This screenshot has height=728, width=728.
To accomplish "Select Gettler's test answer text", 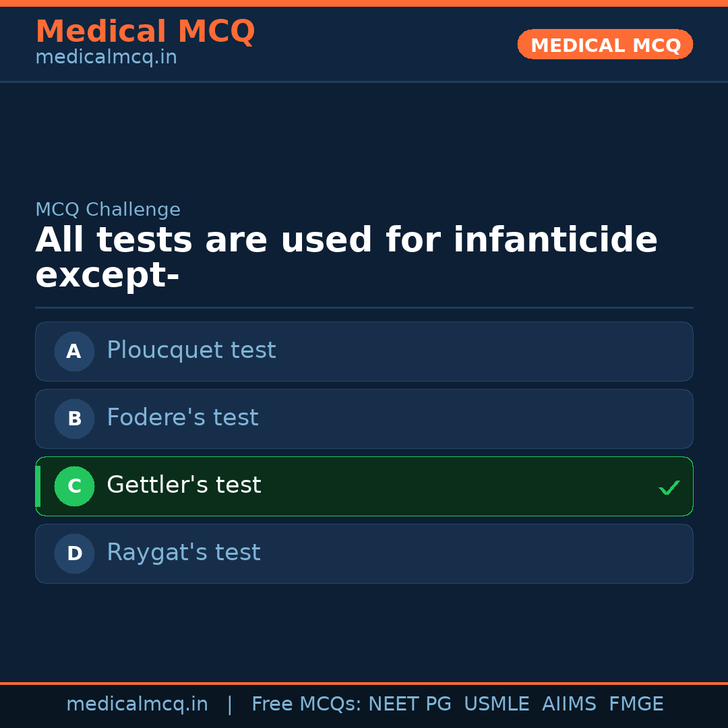I will pos(184,485).
